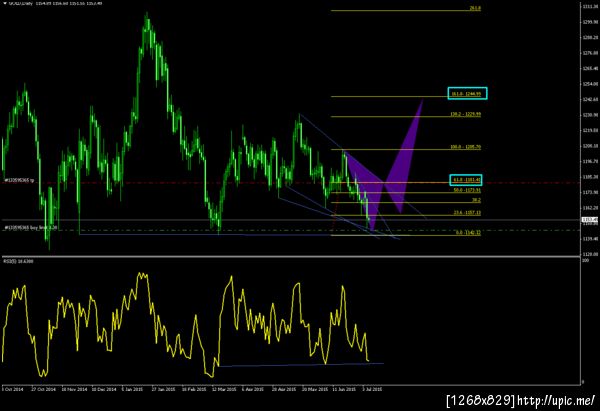Click the buy limit pending order label
This screenshot has width=600, height=411.
click(x=31, y=227)
